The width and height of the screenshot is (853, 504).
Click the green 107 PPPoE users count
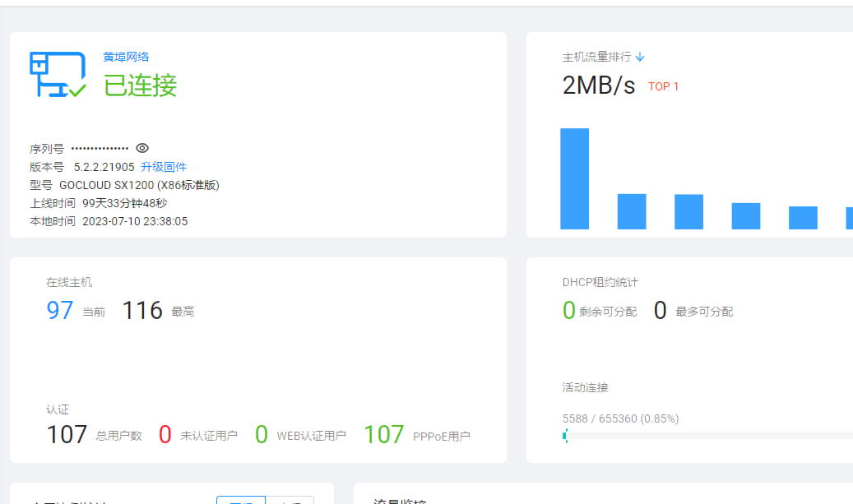(383, 434)
